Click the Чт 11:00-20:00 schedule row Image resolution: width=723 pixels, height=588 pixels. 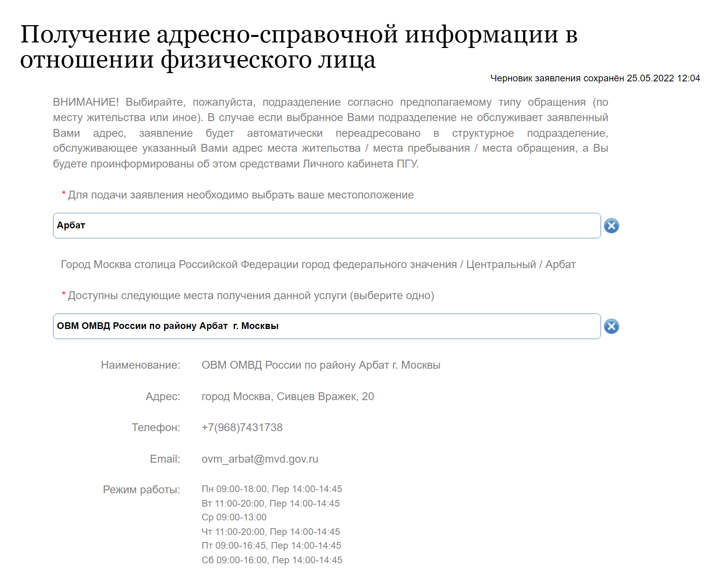point(271,532)
